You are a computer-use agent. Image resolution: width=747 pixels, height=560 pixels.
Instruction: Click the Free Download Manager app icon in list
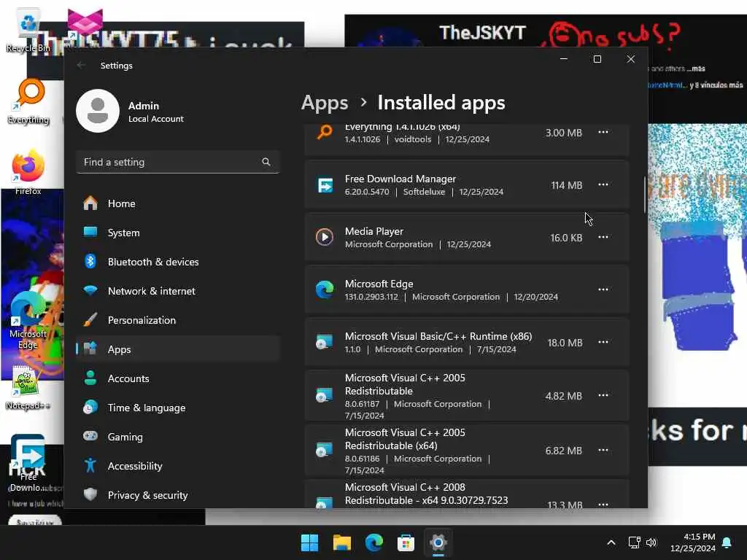325,184
